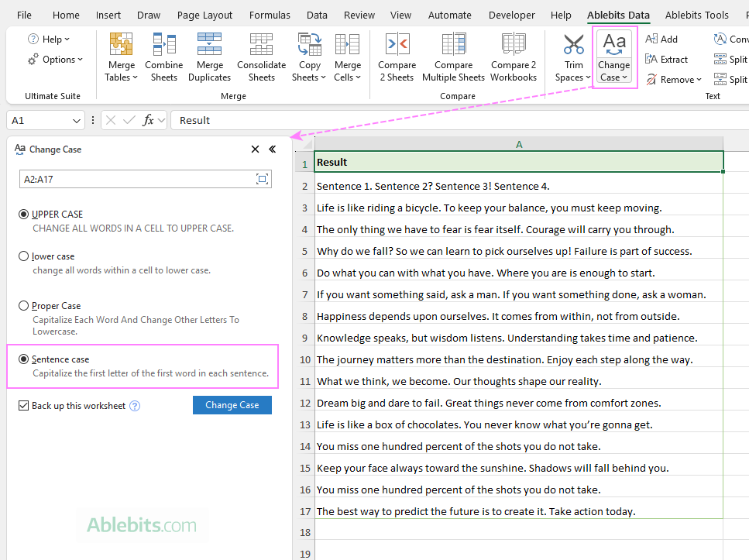Open the Help menu in Ultimate Suite group
Screen dimensions: 749x560
tap(49, 40)
